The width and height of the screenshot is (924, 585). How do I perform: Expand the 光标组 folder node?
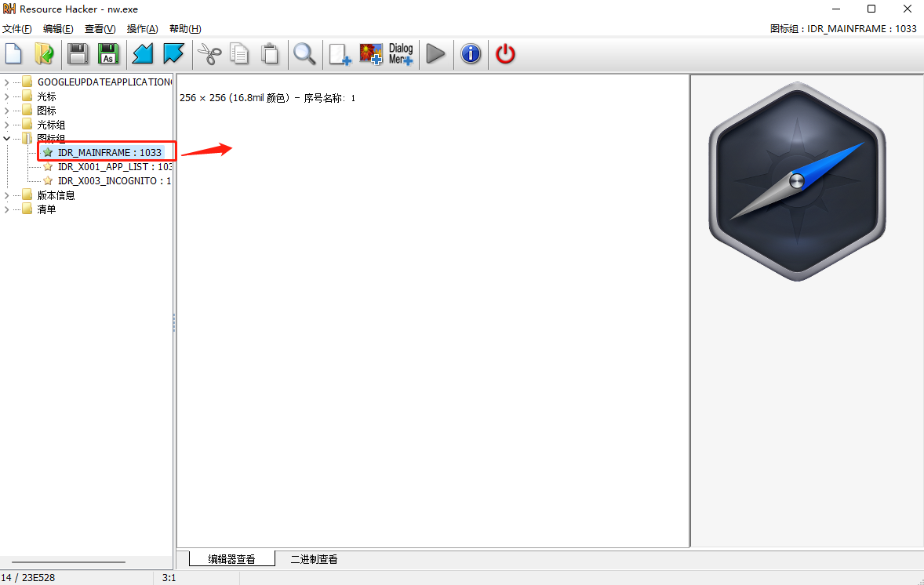(6, 125)
